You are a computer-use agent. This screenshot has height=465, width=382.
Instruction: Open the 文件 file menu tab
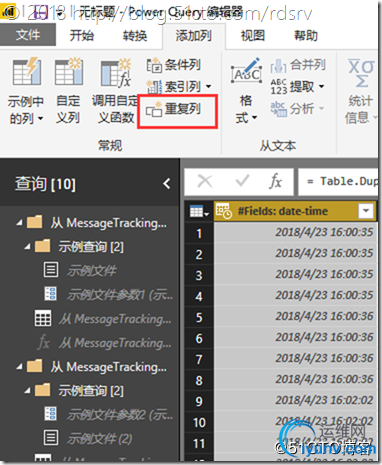(28, 35)
